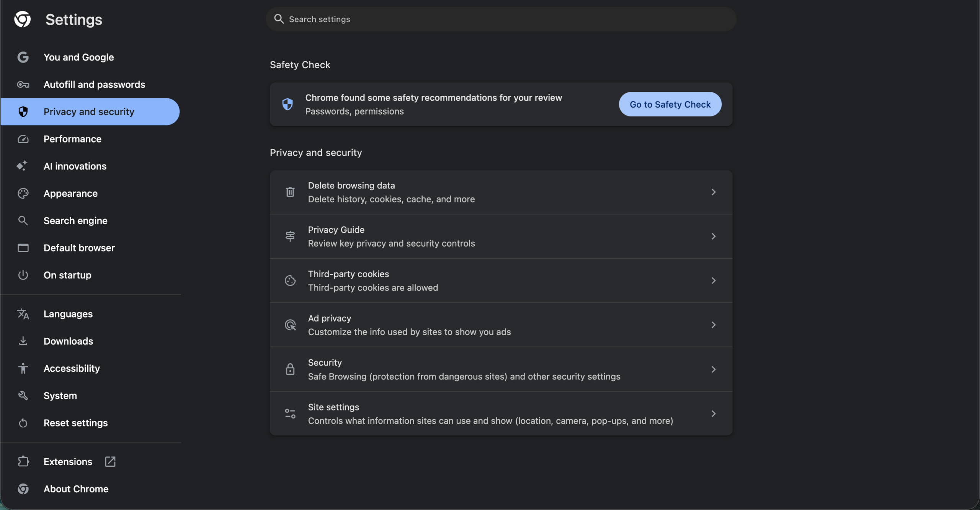The width and height of the screenshot is (980, 510).
Task: Click the speedometer icon for Performance
Action: click(23, 139)
